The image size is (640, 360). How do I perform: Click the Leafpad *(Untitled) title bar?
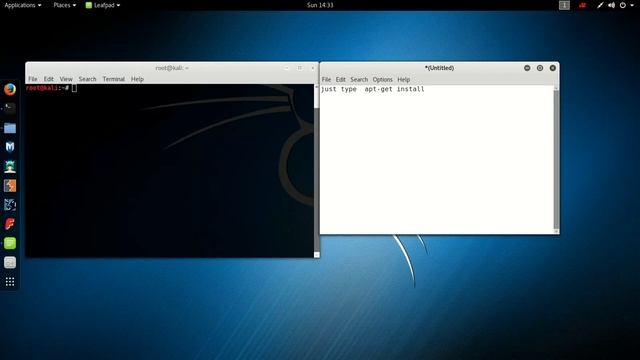point(439,68)
